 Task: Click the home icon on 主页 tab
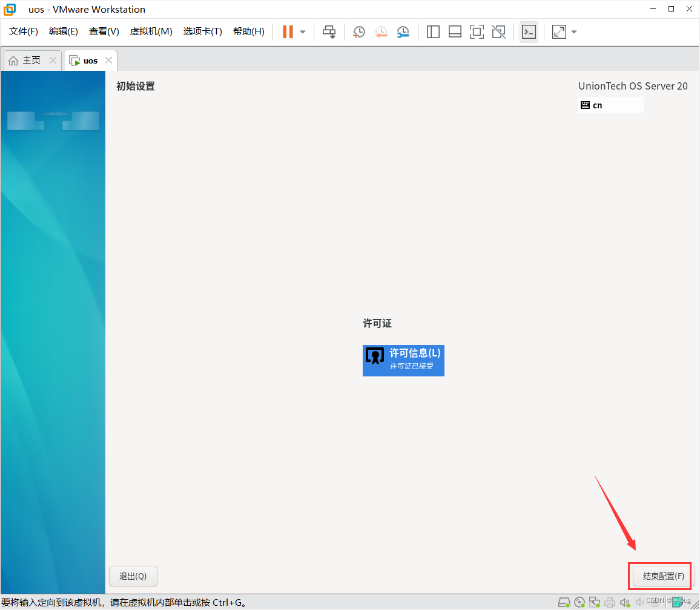coord(13,61)
